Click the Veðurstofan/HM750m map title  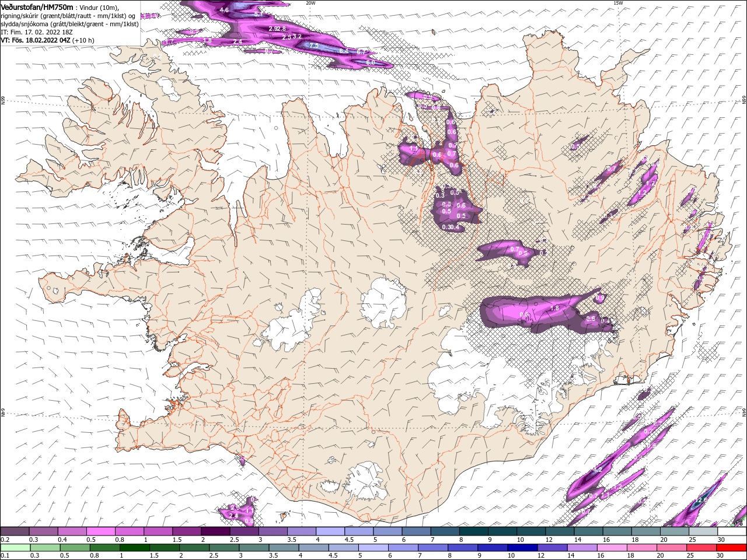pos(37,6)
